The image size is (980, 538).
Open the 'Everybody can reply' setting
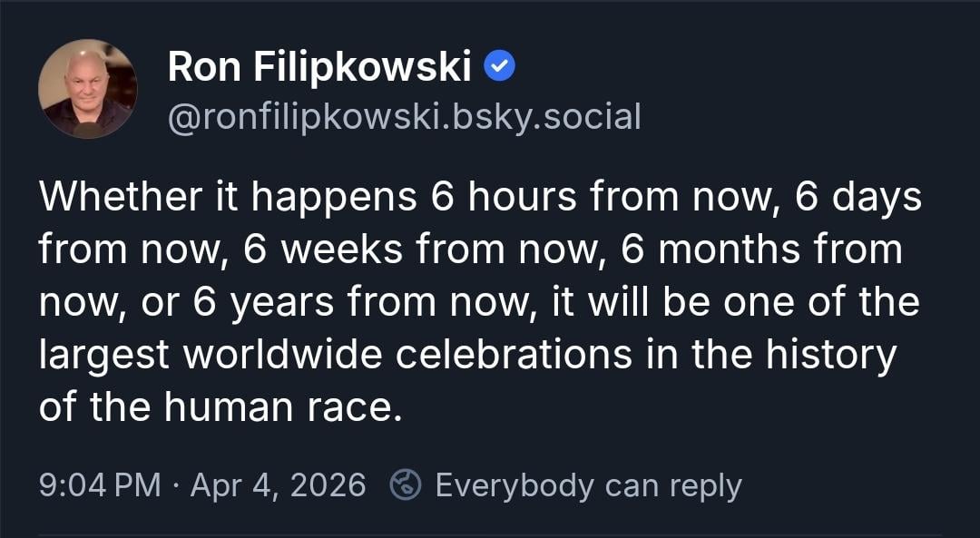click(x=587, y=485)
